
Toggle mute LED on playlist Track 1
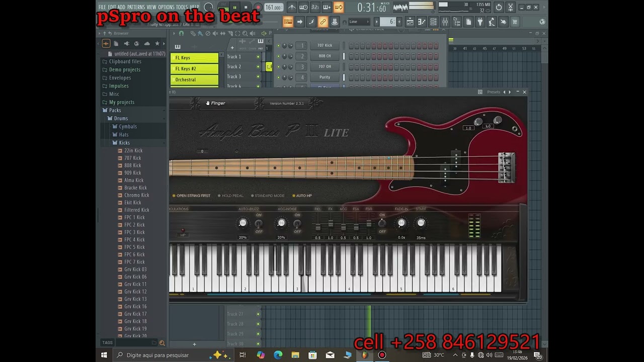pyautogui.click(x=258, y=57)
